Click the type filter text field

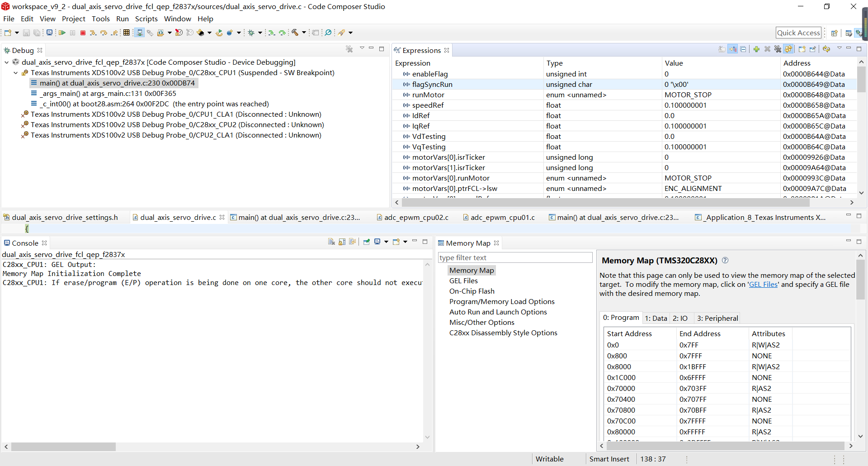[x=515, y=257]
